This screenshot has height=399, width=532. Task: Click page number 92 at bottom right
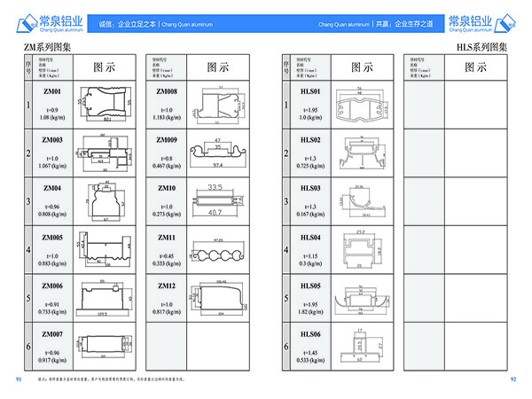tap(513, 379)
